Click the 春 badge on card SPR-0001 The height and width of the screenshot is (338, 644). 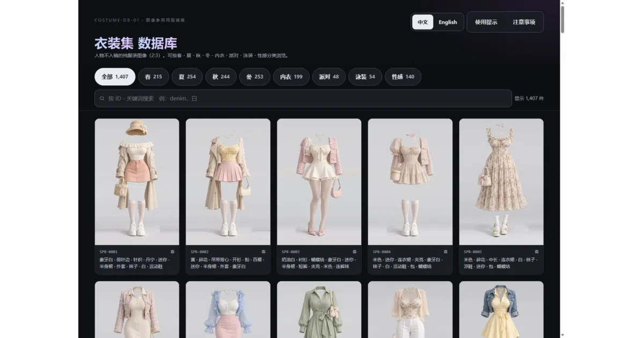(173, 252)
